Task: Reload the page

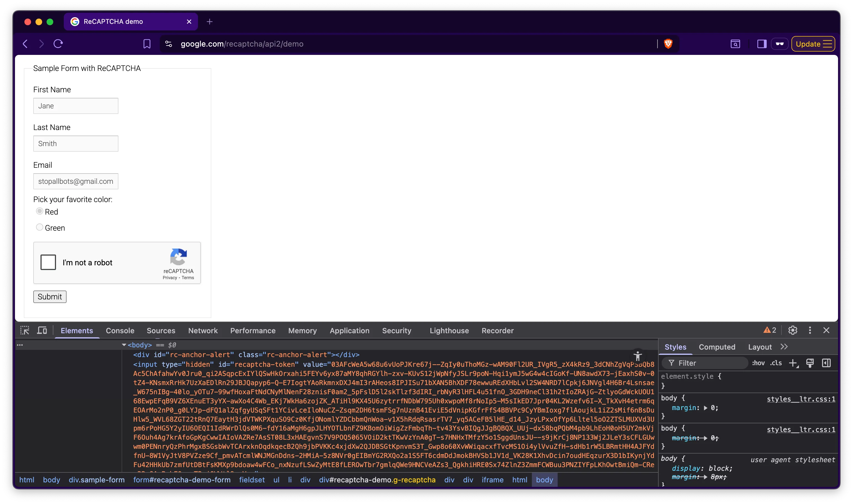Action: [58, 44]
